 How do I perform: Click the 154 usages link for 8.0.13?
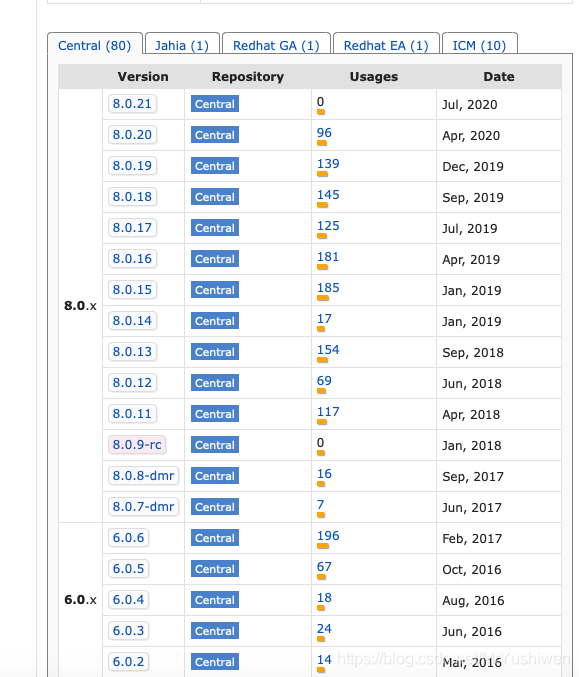click(x=328, y=350)
